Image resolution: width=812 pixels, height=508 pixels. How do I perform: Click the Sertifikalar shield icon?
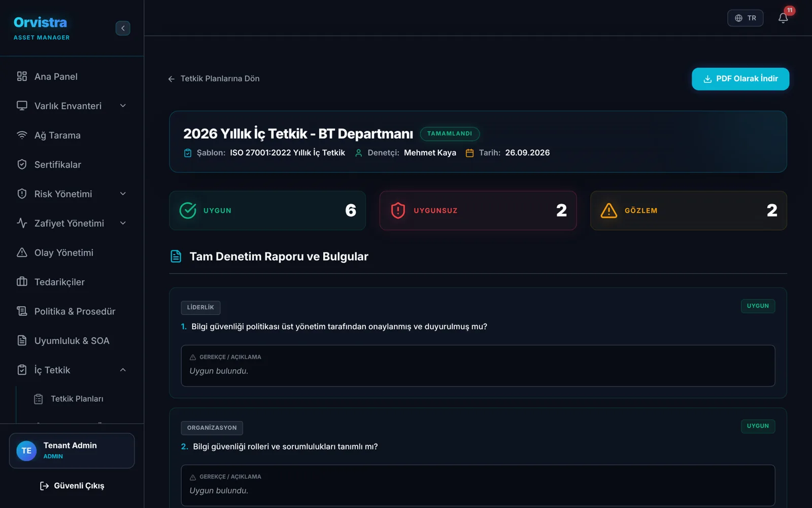22,165
